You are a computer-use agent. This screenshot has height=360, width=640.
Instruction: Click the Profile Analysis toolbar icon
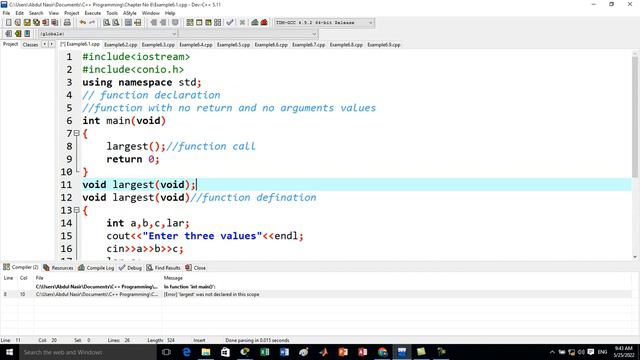255,22
